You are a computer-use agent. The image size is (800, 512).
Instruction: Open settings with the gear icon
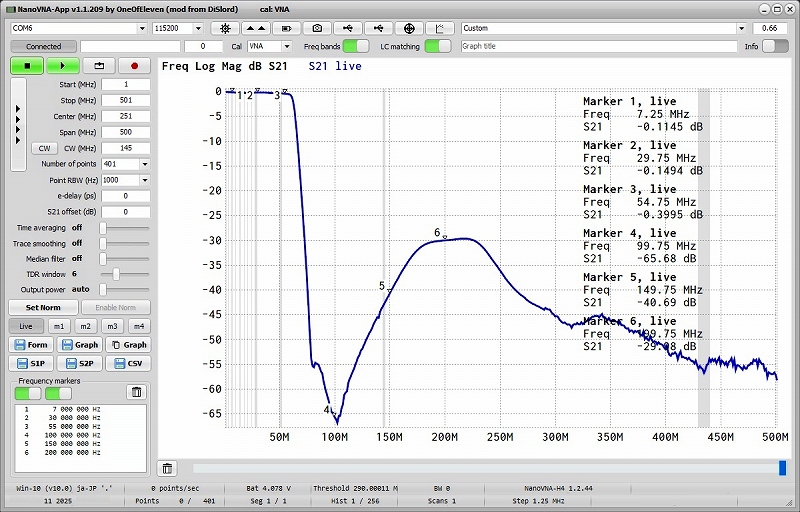point(224,28)
